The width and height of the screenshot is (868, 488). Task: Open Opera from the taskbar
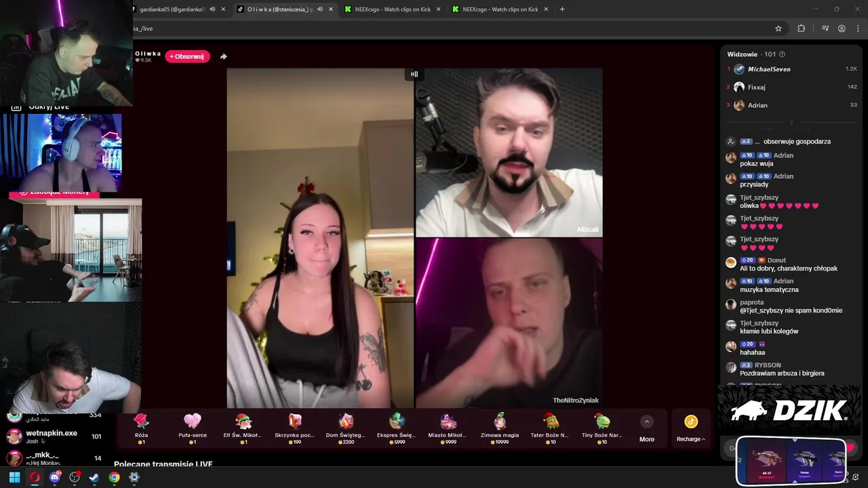coord(35,477)
